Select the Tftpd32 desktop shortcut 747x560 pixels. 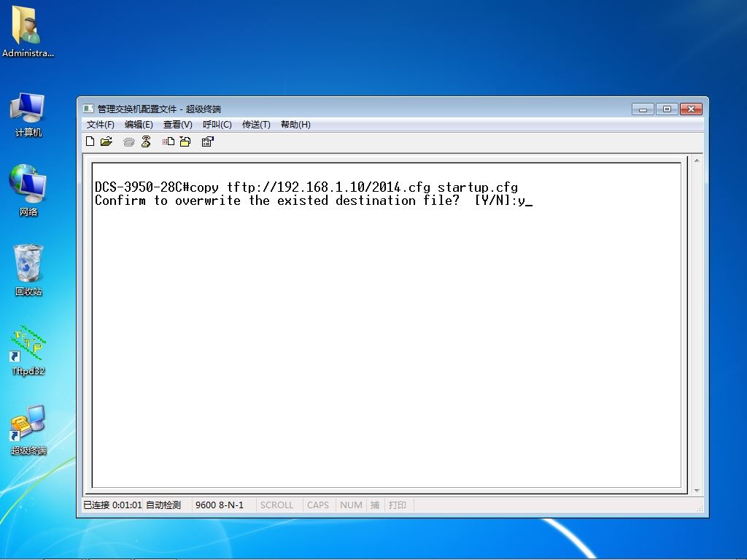pyautogui.click(x=28, y=351)
